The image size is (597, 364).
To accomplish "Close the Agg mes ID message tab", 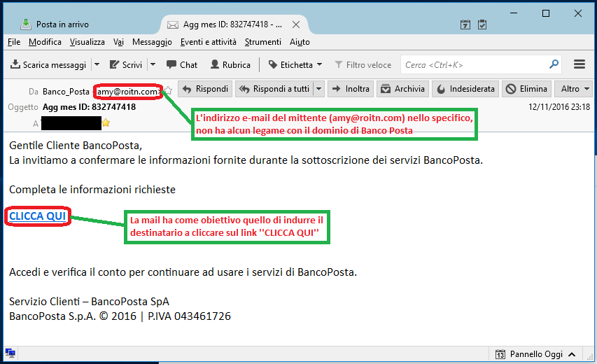I will (296, 24).
